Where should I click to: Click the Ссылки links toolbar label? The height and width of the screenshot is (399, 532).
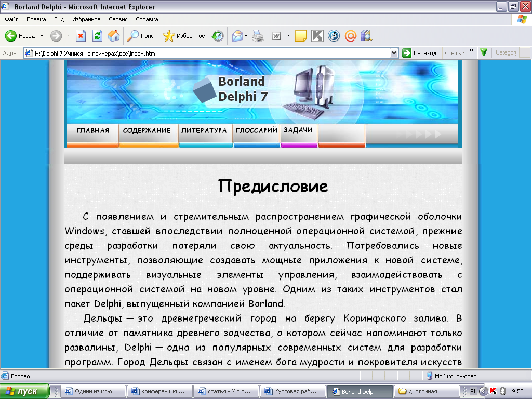coord(455,53)
